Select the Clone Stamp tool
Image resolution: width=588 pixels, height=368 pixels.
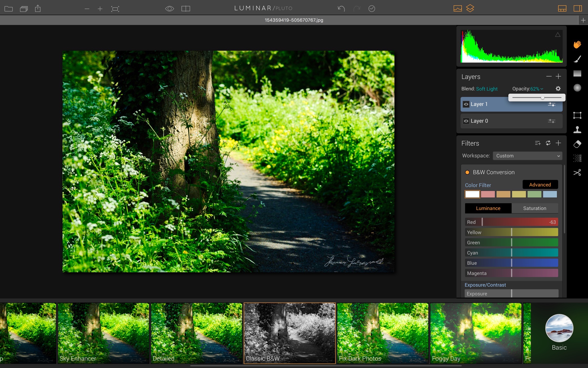tap(577, 130)
